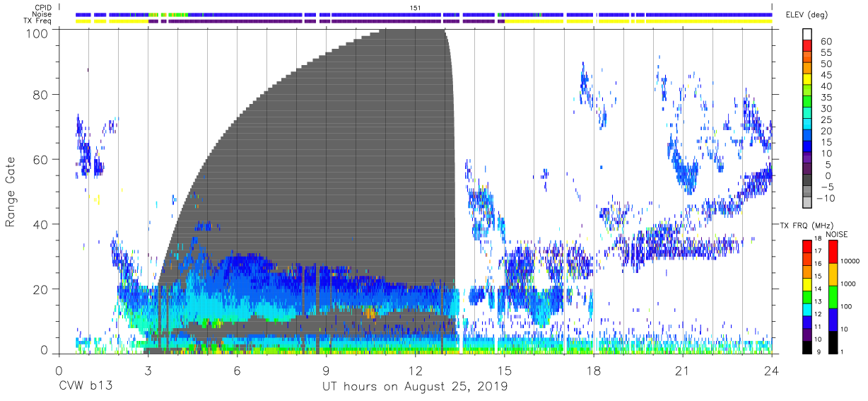
Task: Pick the green segment of NOISE colorbar
Action: click(x=833, y=297)
